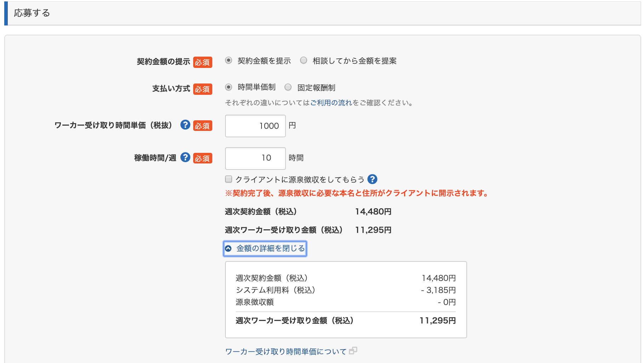Viewport: 644px width, 363px height.
Task: Open the ご利用の流れ link
Action: [331, 103]
